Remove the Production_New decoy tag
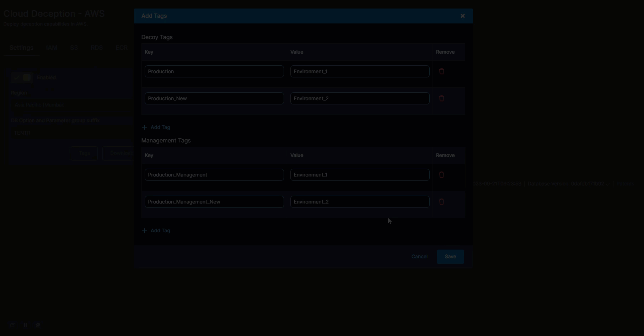644x336 pixels. (x=441, y=98)
